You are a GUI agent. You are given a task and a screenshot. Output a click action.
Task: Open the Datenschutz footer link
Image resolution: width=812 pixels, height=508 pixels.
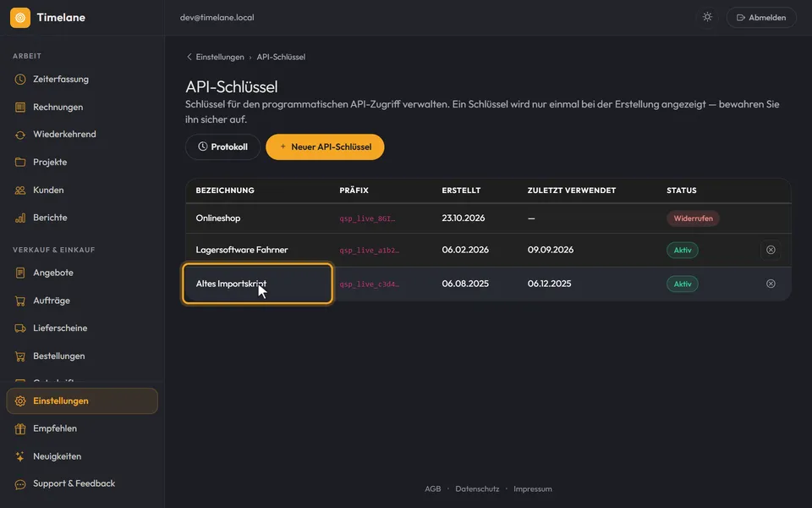tap(477, 489)
